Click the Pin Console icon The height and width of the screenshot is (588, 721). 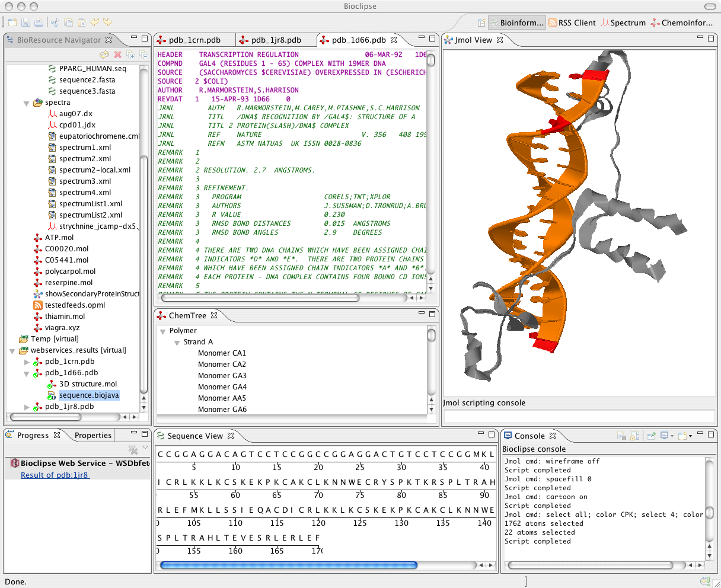coord(651,436)
